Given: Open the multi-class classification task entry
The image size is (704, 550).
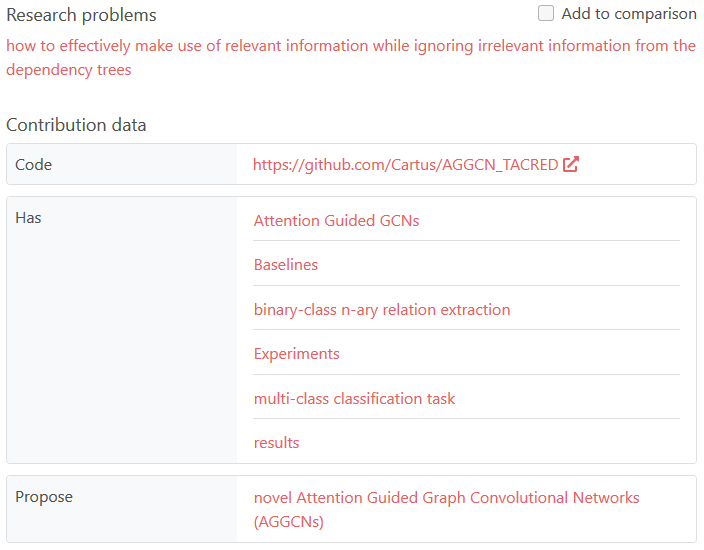Looking at the screenshot, I should click(x=354, y=399).
